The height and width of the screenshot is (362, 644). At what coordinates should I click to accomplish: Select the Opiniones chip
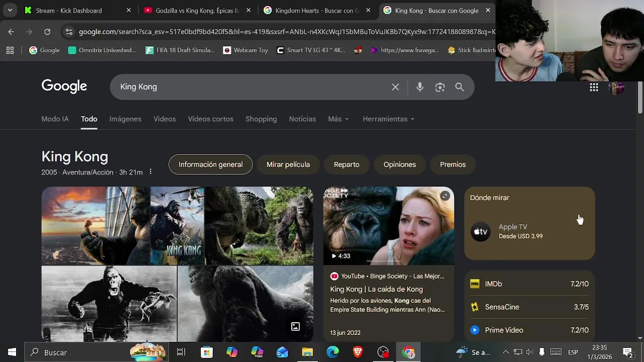[399, 164]
